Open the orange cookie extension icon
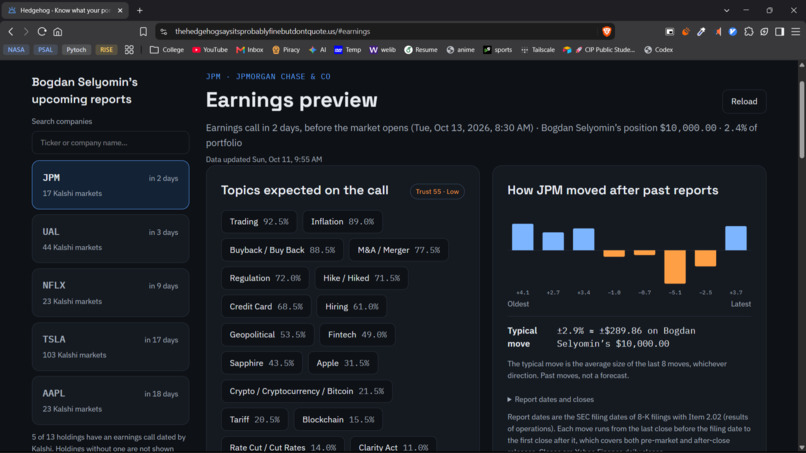This screenshot has width=806, height=453. [x=685, y=31]
